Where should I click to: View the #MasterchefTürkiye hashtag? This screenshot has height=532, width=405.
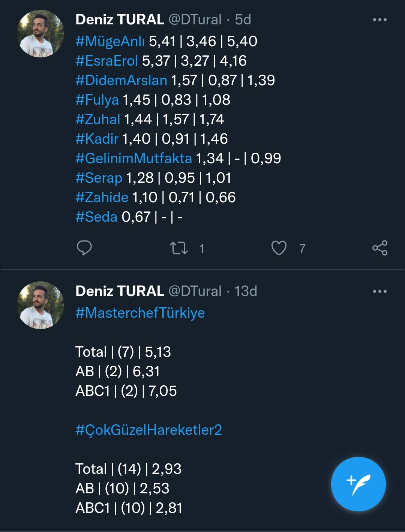click(x=140, y=313)
